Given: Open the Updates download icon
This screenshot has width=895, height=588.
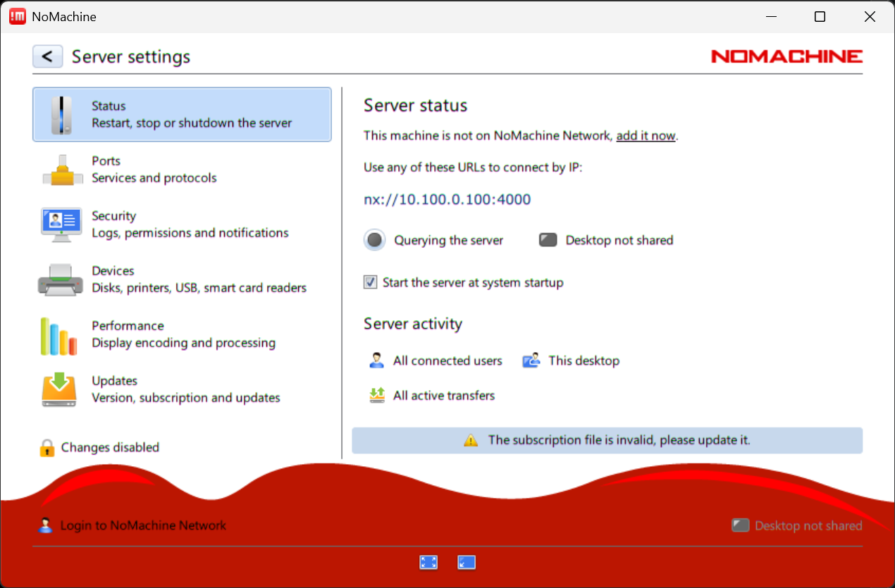Looking at the screenshot, I should pyautogui.click(x=58, y=389).
